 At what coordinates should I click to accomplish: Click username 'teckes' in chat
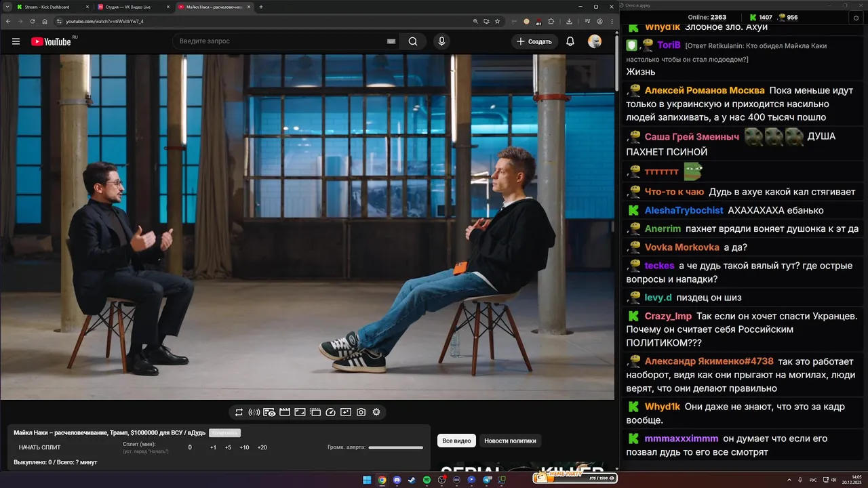pos(659,266)
